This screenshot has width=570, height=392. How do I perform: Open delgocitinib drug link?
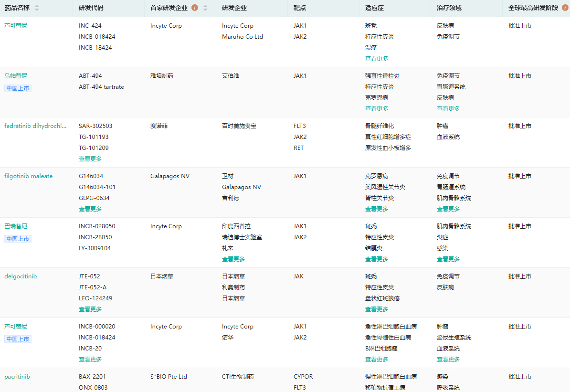coord(21,276)
